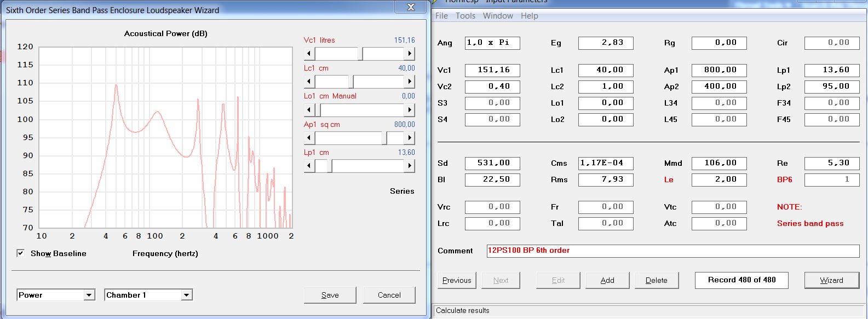This screenshot has height=319, width=868.
Task: Click the Lp2 input field
Action: 832,86
